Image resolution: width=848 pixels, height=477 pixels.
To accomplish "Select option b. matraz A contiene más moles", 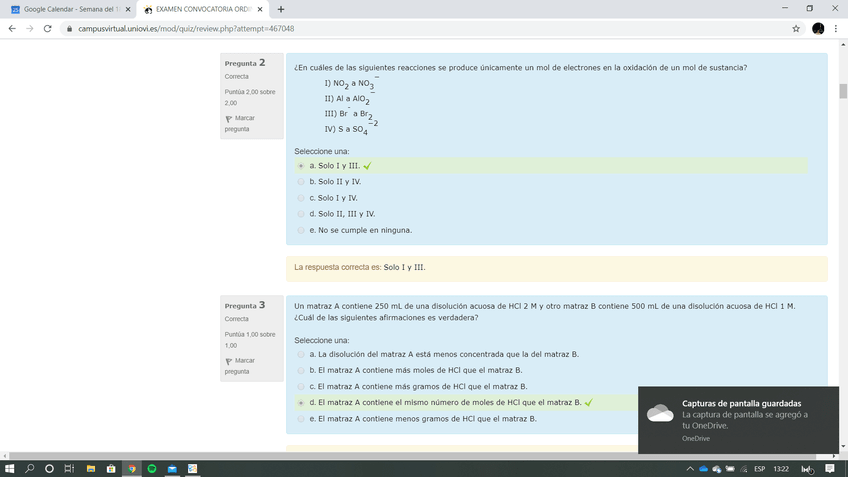I will pyautogui.click(x=301, y=370).
